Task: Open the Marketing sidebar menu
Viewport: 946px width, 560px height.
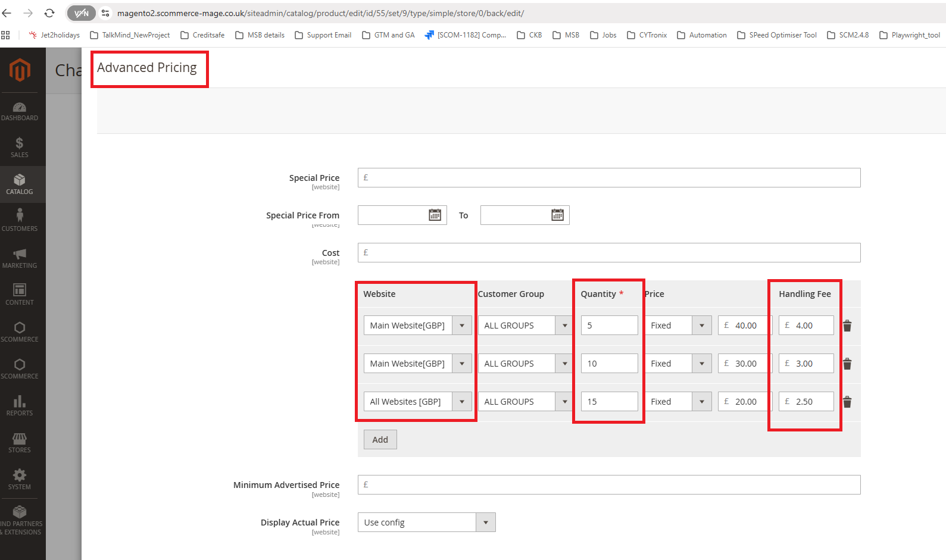Action: (x=20, y=258)
